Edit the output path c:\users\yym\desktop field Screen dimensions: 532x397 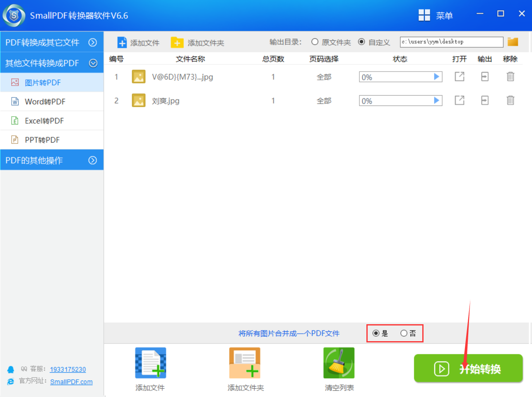(452, 42)
